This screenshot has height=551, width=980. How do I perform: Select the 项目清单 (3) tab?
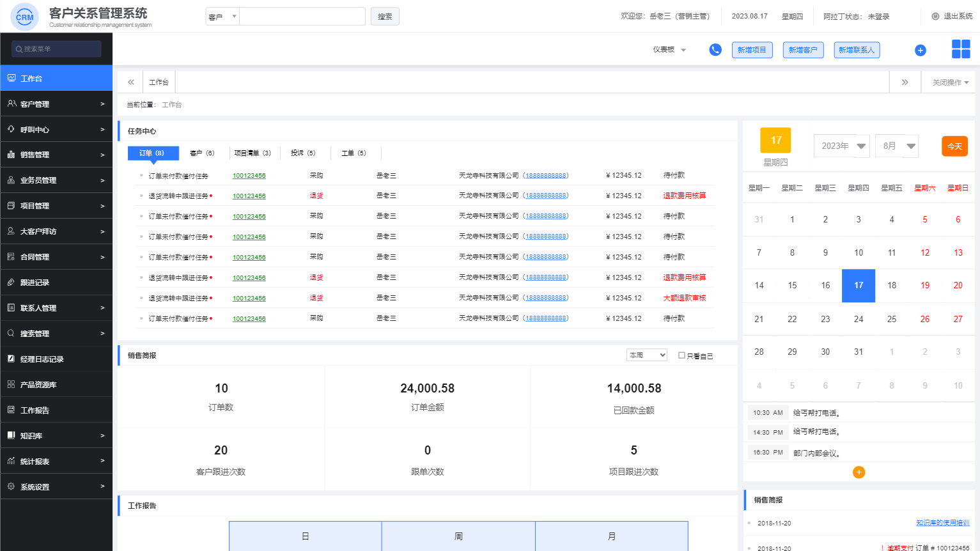pos(253,153)
